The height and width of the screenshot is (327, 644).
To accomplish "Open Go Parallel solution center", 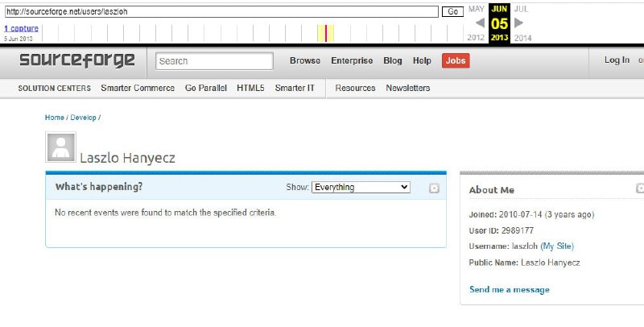I will pos(206,88).
